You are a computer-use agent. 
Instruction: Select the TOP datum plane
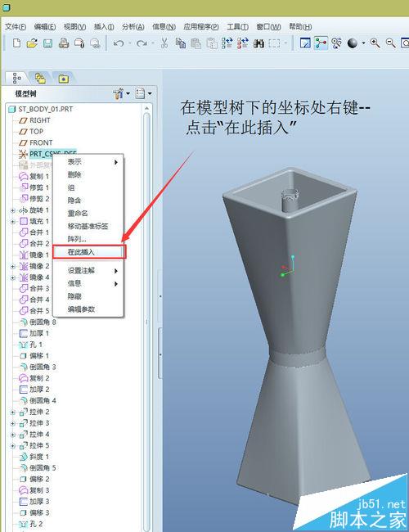36,131
